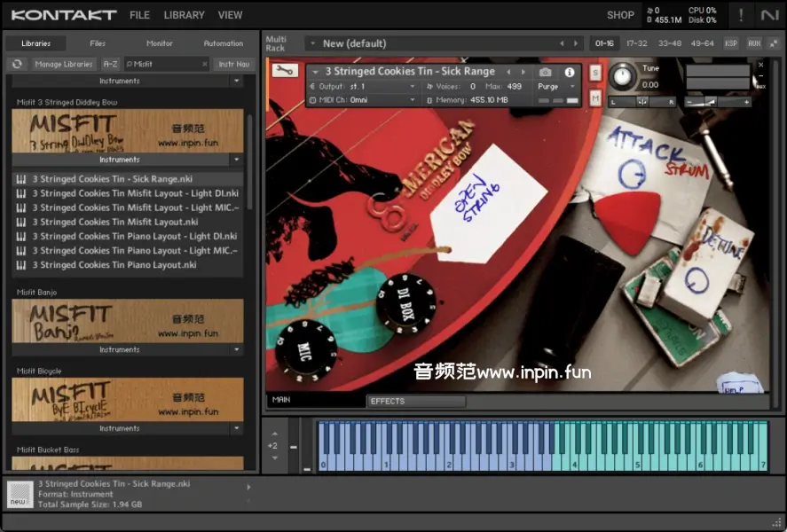Click the Manage Libraries button

[x=63, y=64]
